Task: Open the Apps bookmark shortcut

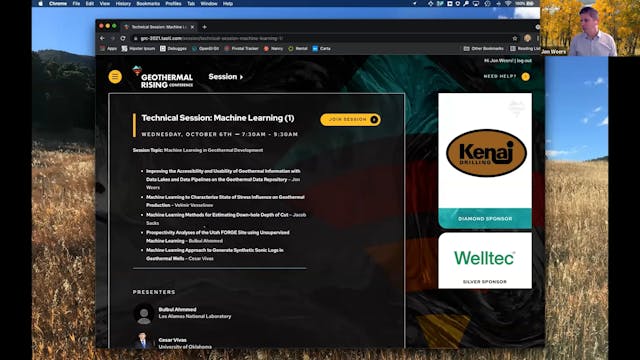Action: 109,49
